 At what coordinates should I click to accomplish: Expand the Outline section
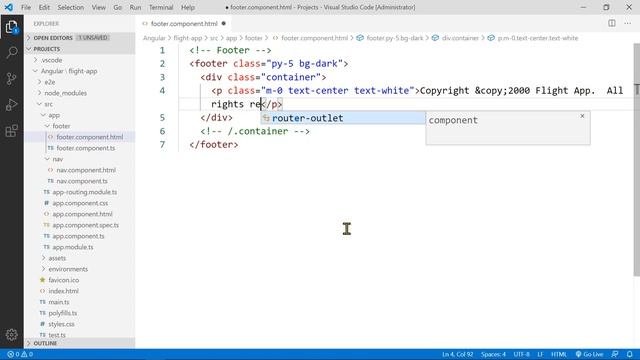click(x=80, y=343)
